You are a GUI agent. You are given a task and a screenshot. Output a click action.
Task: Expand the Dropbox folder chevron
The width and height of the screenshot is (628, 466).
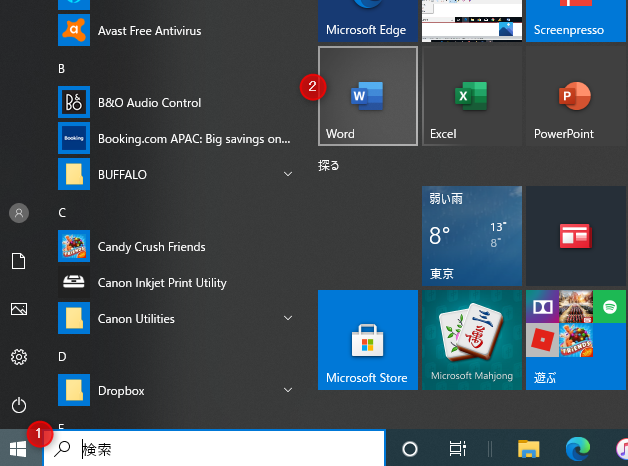pos(288,391)
